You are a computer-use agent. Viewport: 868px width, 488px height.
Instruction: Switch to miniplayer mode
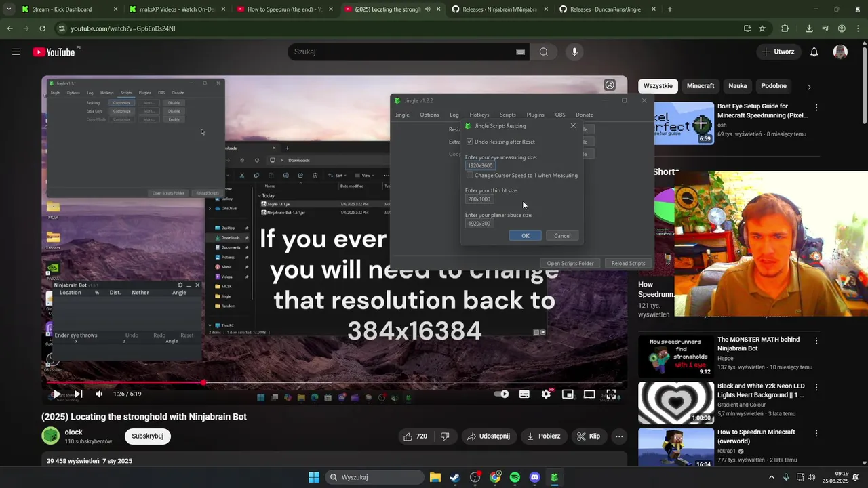tap(568, 394)
